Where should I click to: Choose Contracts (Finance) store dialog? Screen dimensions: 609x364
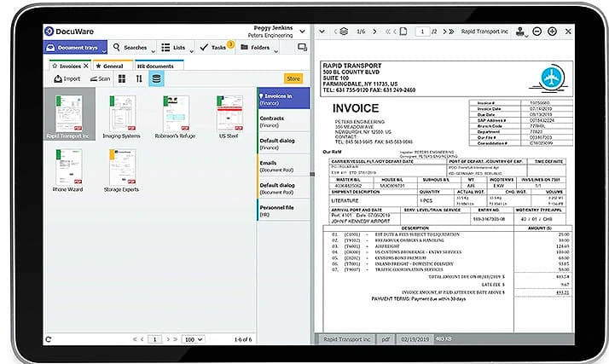point(283,121)
